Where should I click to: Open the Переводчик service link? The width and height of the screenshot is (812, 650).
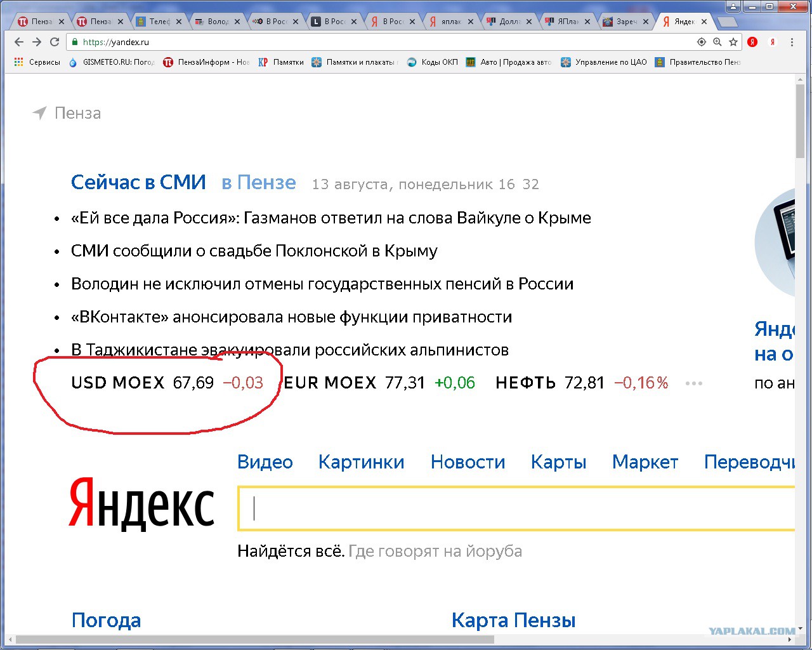[x=749, y=462]
